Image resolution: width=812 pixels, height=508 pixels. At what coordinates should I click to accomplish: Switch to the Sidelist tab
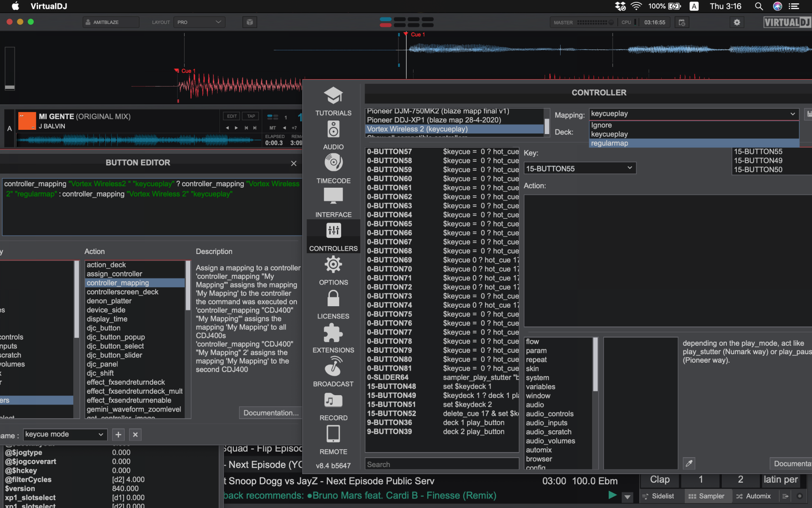pyautogui.click(x=658, y=496)
